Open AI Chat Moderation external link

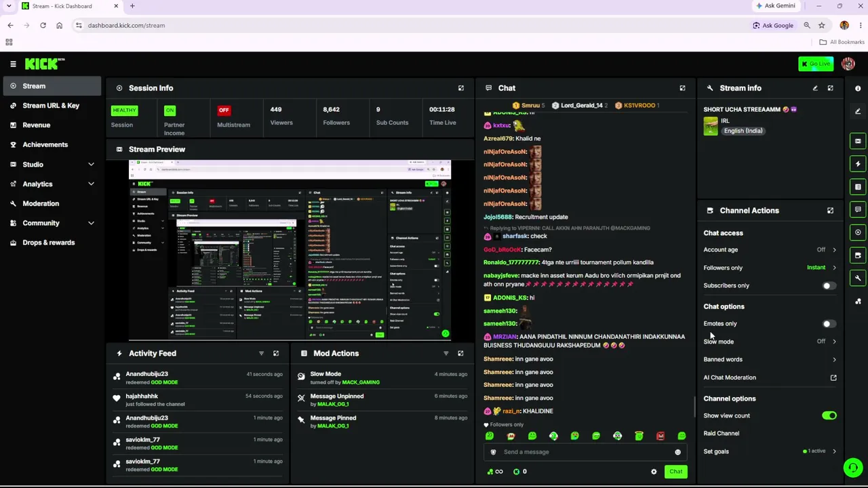coord(833,378)
